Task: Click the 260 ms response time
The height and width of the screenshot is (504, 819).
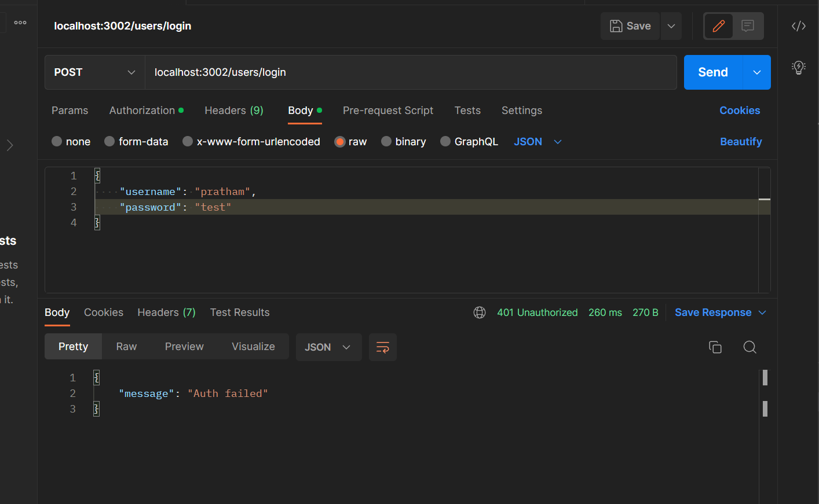Action: pyautogui.click(x=605, y=312)
